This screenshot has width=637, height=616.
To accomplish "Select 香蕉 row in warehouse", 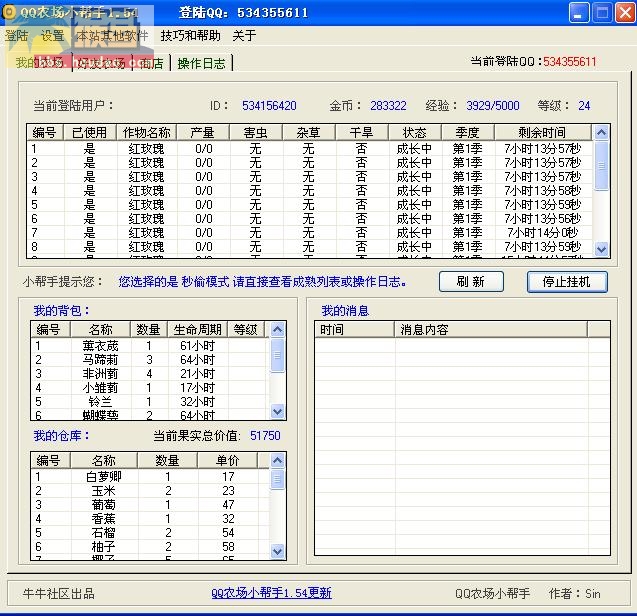I will point(150,518).
